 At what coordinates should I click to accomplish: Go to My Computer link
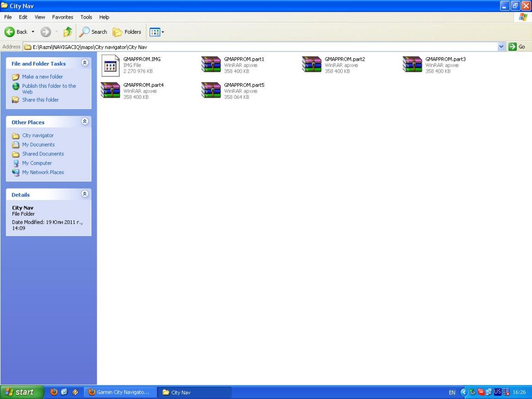pyautogui.click(x=37, y=163)
